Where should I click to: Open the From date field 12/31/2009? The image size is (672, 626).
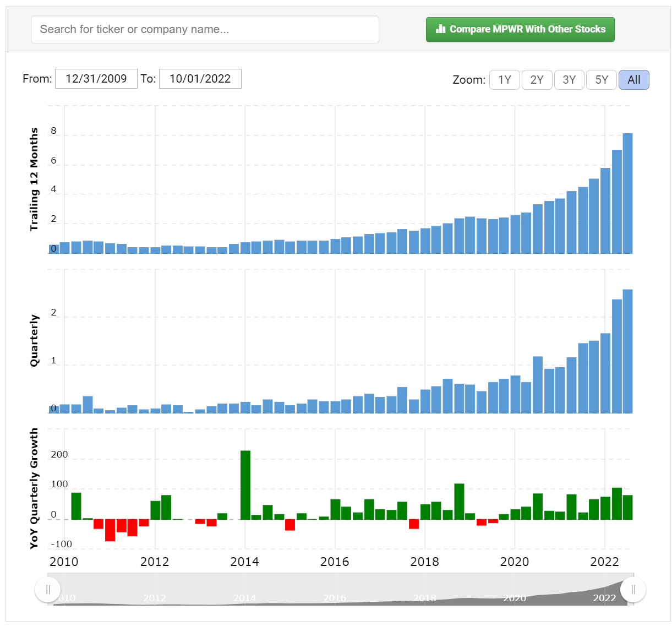click(x=96, y=79)
